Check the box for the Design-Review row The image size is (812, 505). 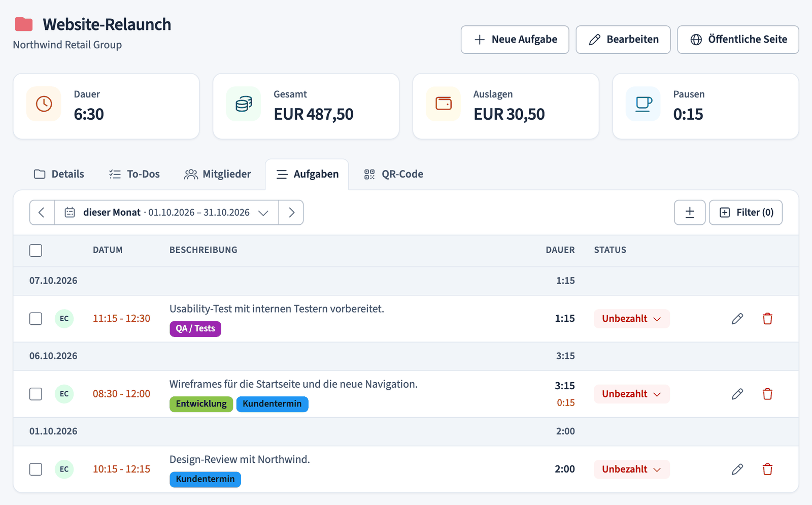pyautogui.click(x=36, y=469)
